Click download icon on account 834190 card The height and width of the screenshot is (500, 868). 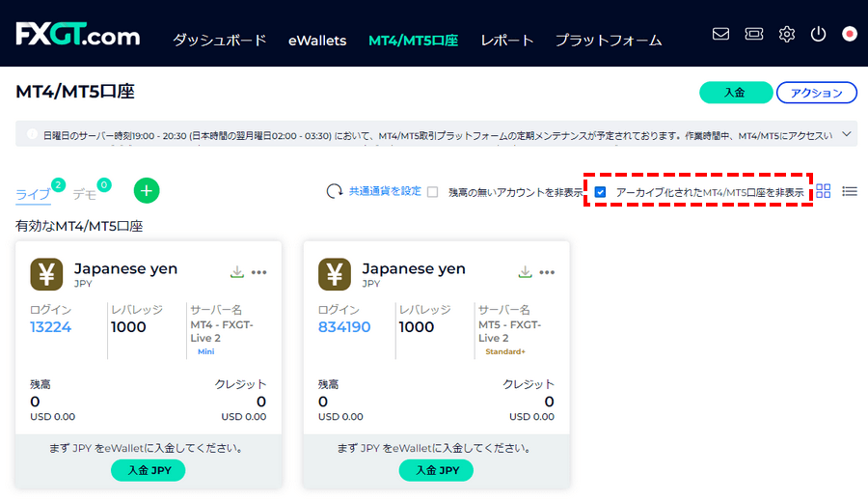click(525, 271)
